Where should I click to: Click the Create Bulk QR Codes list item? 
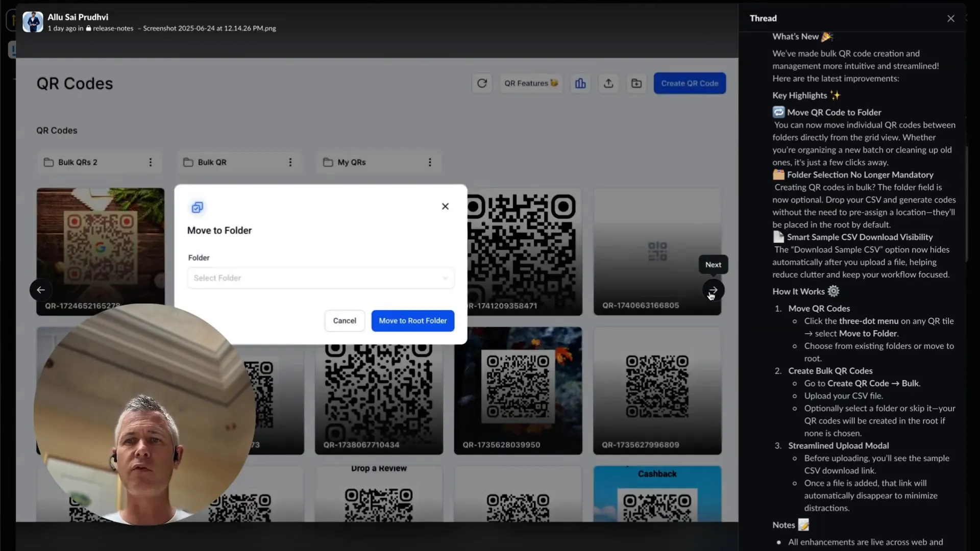(830, 371)
